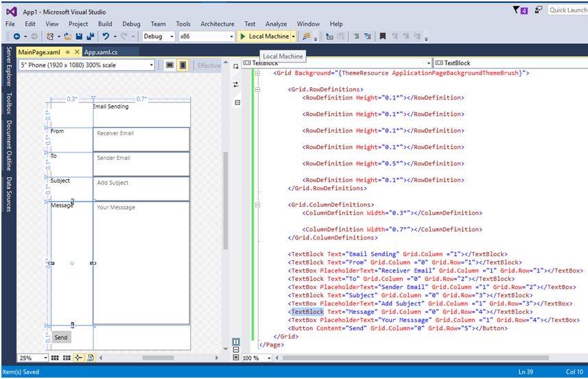This screenshot has width=588, height=379.
Task: Collapse the Grid.RowDefinitions code block
Action: 258,89
